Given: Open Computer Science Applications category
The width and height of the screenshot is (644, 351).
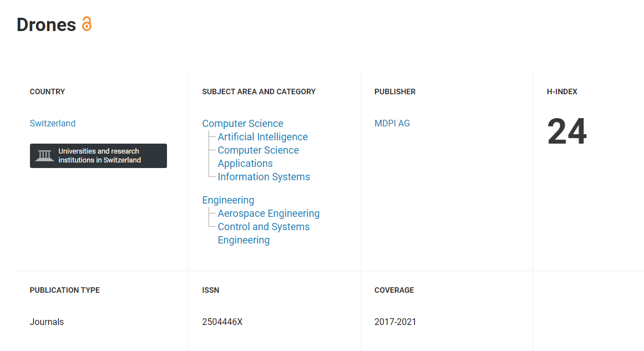Looking at the screenshot, I should (x=258, y=157).
